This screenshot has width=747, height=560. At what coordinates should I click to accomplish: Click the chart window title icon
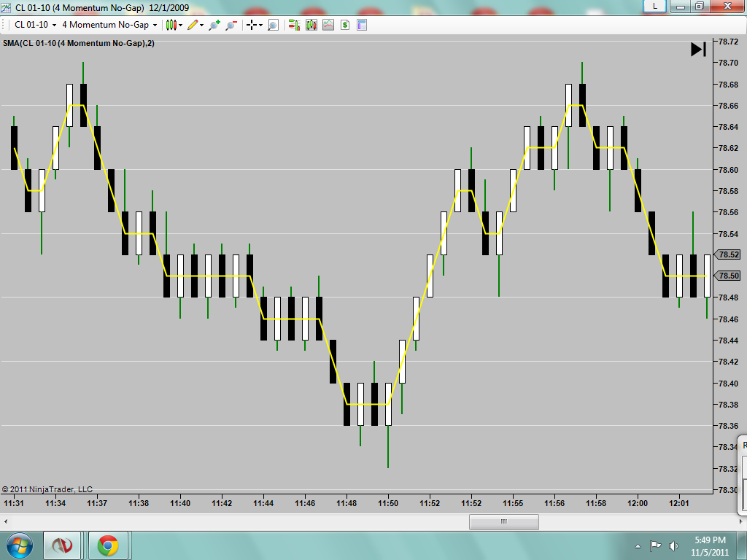tap(6, 7)
